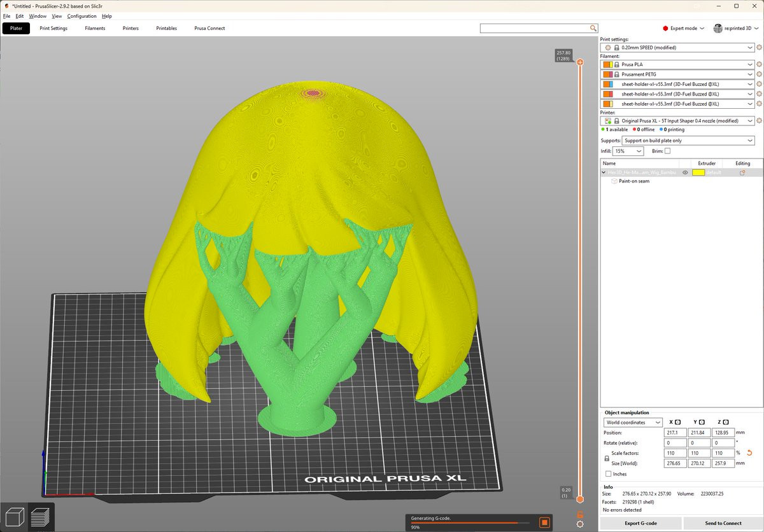Click Export G-code button
764x532 pixels.
640,523
